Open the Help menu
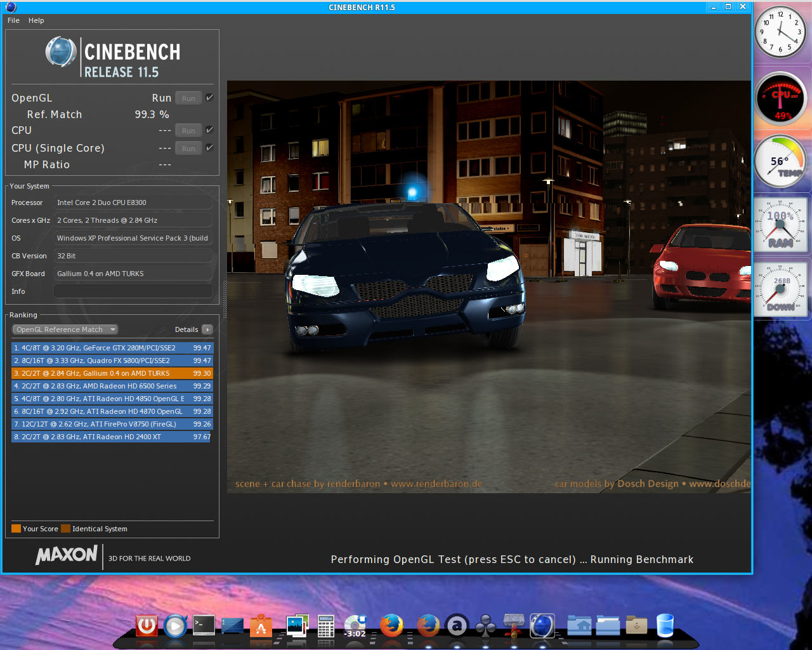This screenshot has width=812, height=650. coord(36,20)
